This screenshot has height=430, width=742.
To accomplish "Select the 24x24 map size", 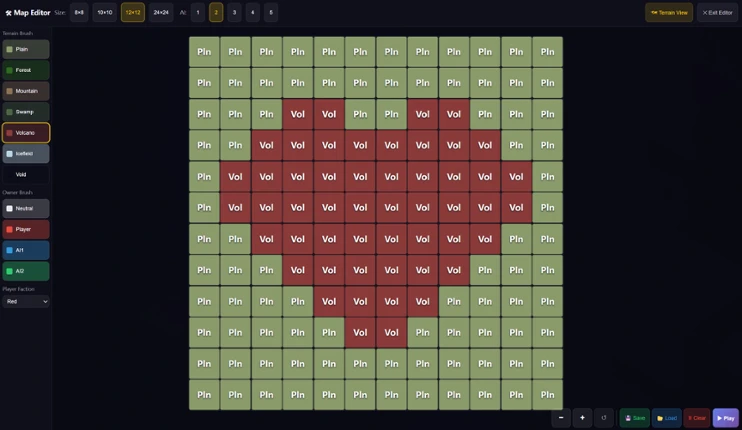I will tap(161, 13).
